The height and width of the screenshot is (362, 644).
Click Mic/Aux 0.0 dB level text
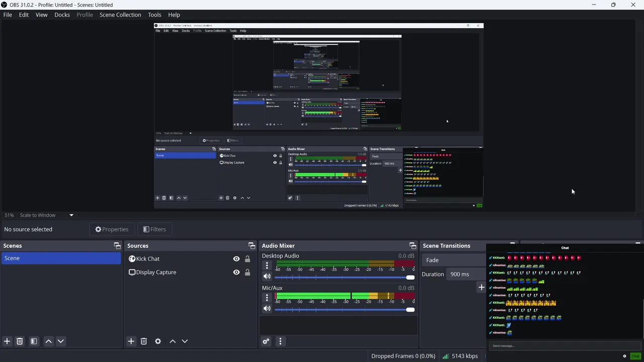(406, 288)
